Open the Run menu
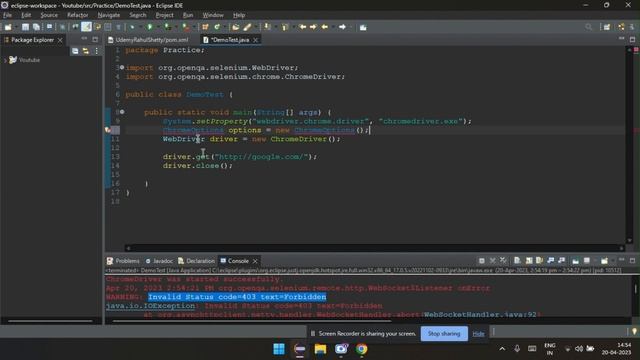The height and width of the screenshot is (360, 640). 188,15
